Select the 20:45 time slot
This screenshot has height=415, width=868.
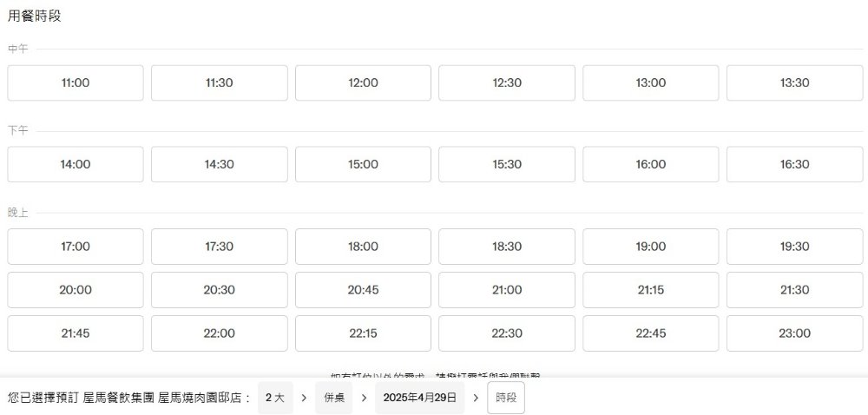point(363,290)
